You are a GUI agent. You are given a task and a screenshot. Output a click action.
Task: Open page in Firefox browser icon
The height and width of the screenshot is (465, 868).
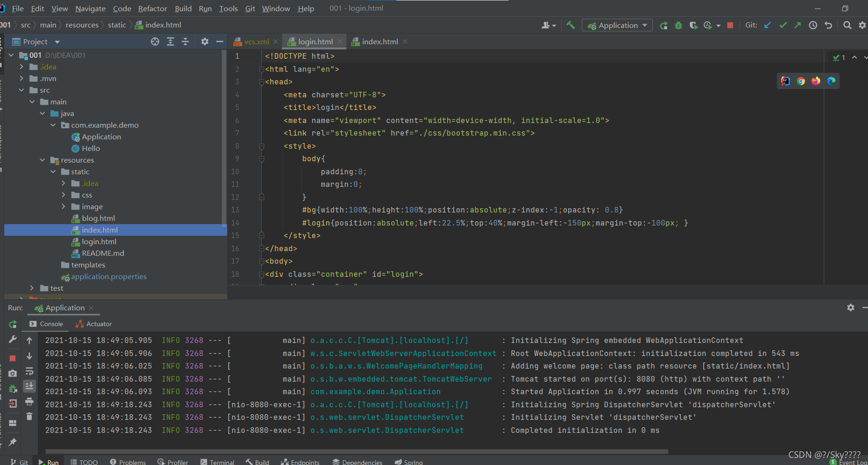pos(816,81)
